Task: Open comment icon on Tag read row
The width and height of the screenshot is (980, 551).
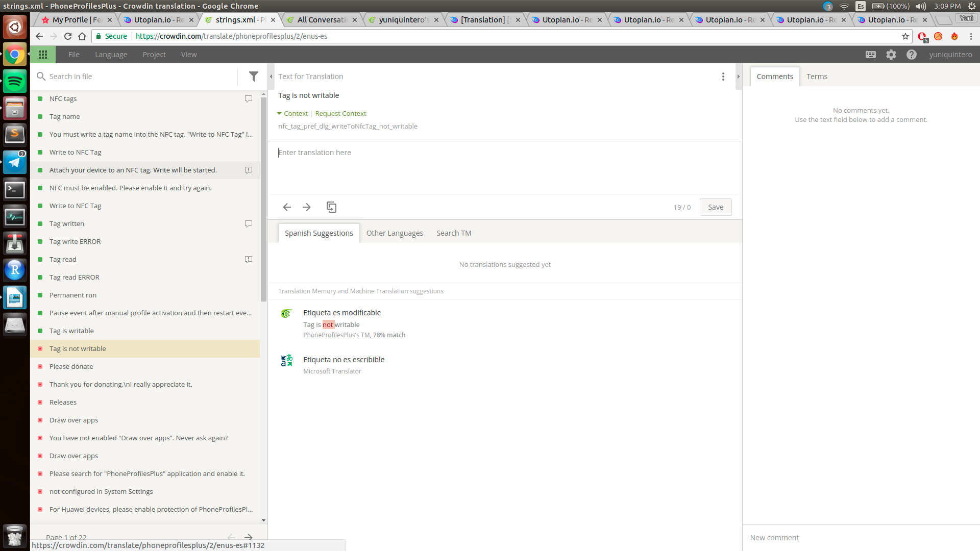Action: (249, 260)
